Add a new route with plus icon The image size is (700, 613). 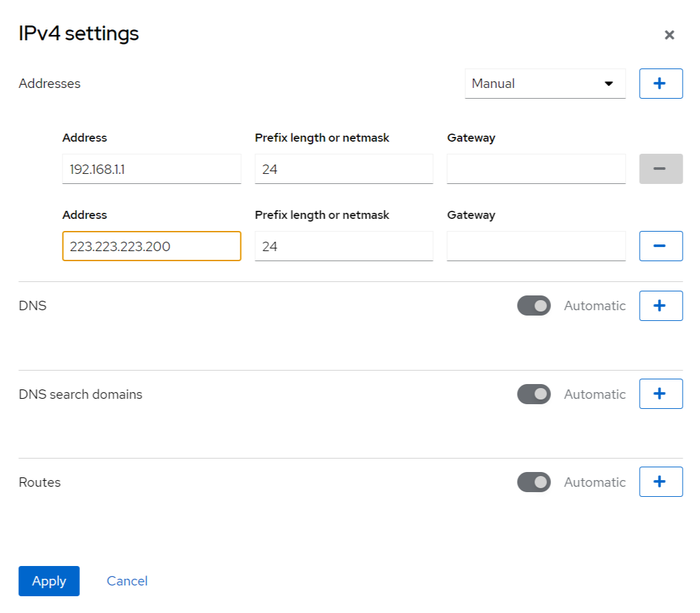pos(660,481)
